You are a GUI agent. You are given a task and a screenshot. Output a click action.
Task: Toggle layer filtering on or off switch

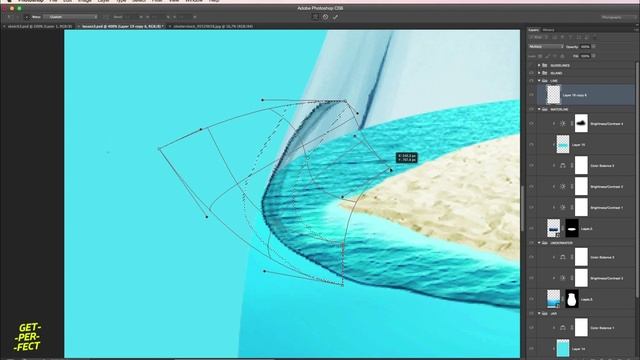pyautogui.click(x=595, y=37)
